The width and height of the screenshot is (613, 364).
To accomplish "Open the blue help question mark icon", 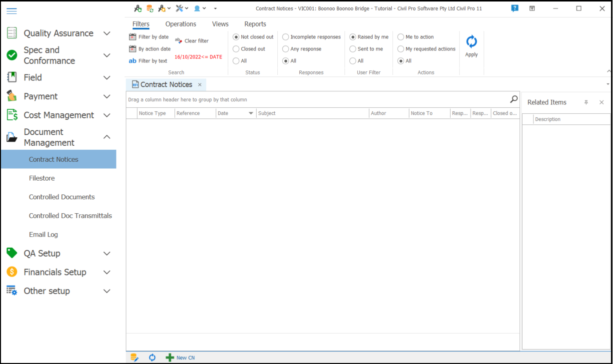I will click(x=515, y=8).
